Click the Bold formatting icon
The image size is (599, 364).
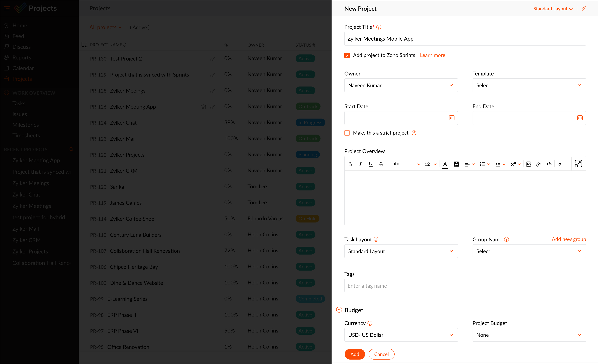(350, 164)
